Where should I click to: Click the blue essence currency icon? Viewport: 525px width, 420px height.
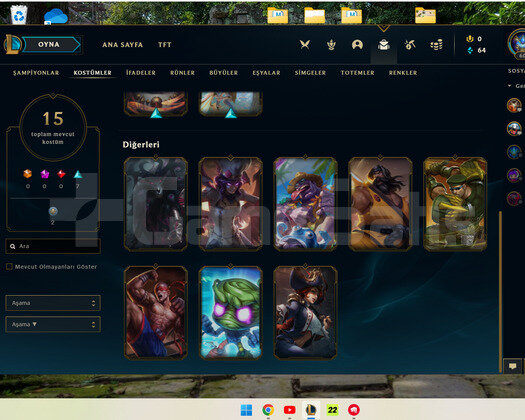[x=470, y=50]
